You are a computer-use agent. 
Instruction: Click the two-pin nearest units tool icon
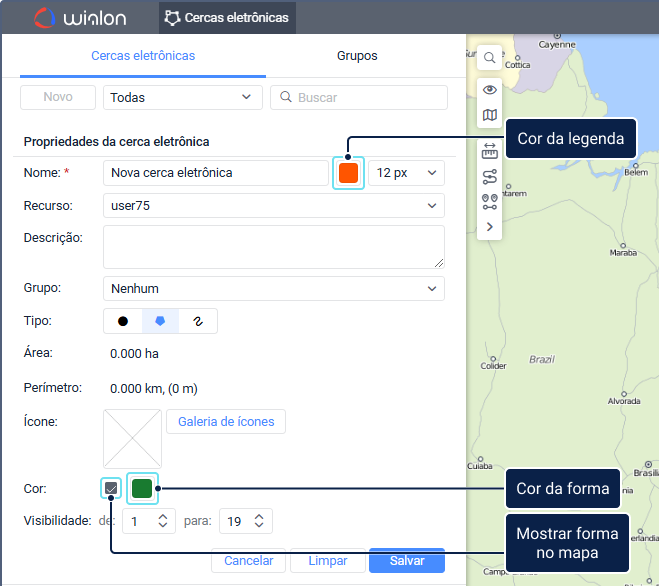[489, 201]
